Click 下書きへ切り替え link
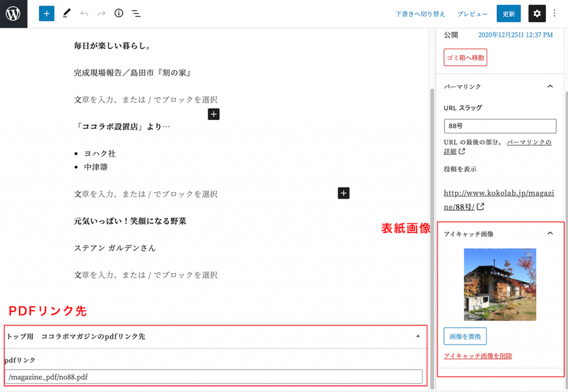The height and width of the screenshot is (392, 568). pyautogui.click(x=420, y=14)
